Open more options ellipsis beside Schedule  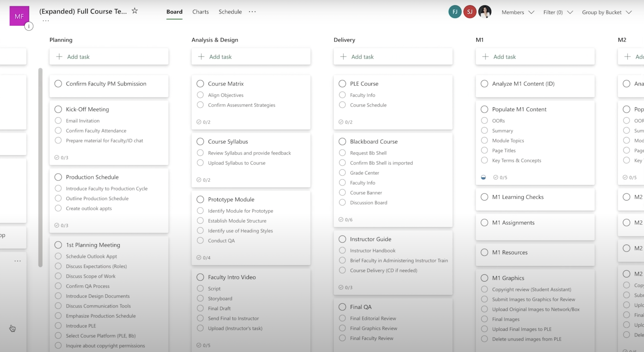tap(252, 12)
